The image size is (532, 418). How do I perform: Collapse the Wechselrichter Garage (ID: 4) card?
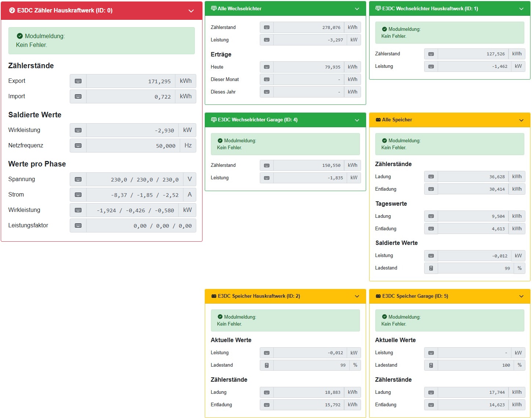point(357,120)
